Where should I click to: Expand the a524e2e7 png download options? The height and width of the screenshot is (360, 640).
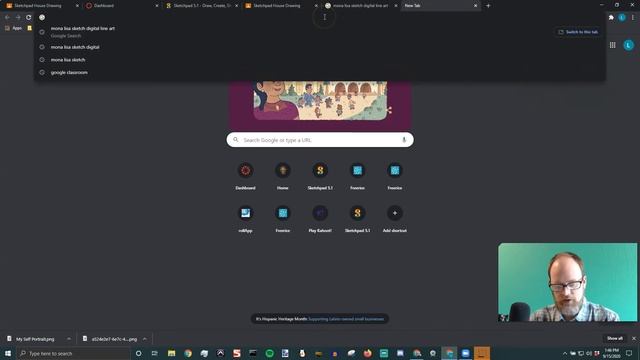click(144, 339)
